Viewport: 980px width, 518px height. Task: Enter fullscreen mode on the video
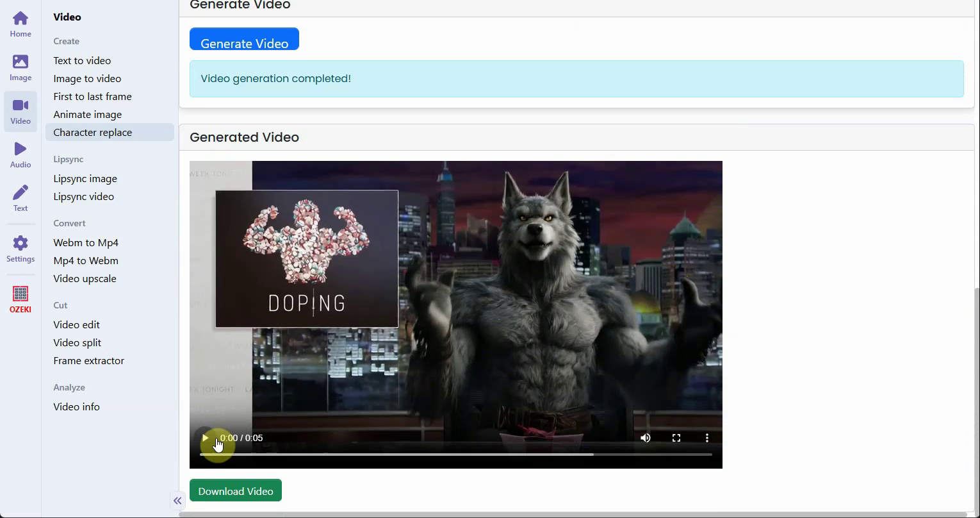(x=676, y=438)
